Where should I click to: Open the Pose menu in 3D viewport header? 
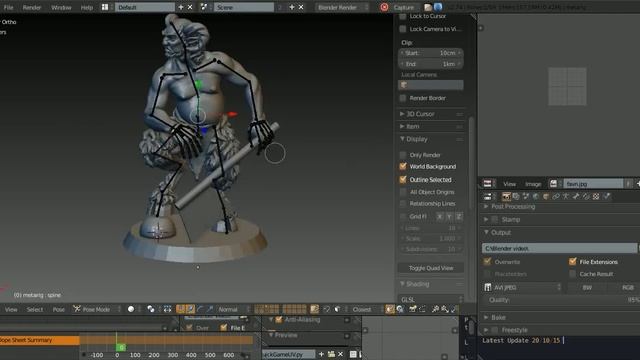coord(58,309)
